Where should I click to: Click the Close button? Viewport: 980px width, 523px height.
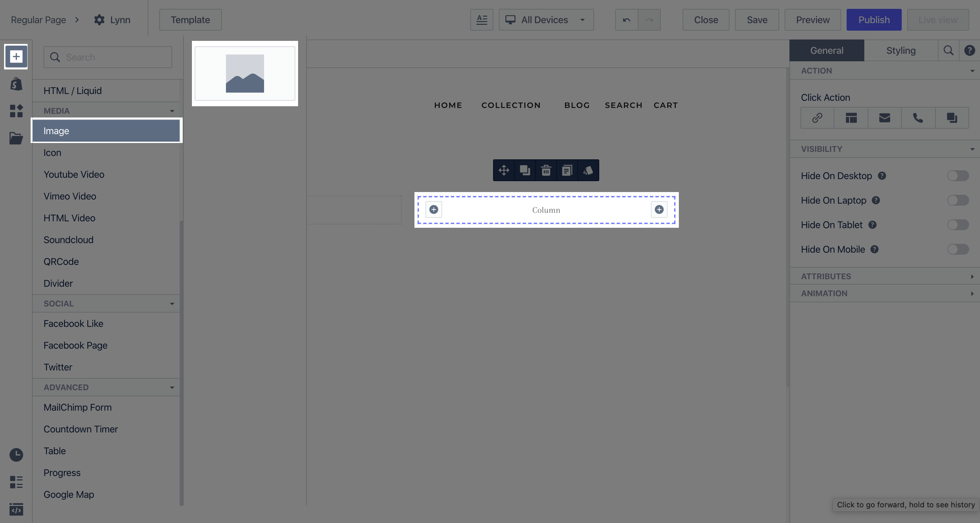[706, 20]
